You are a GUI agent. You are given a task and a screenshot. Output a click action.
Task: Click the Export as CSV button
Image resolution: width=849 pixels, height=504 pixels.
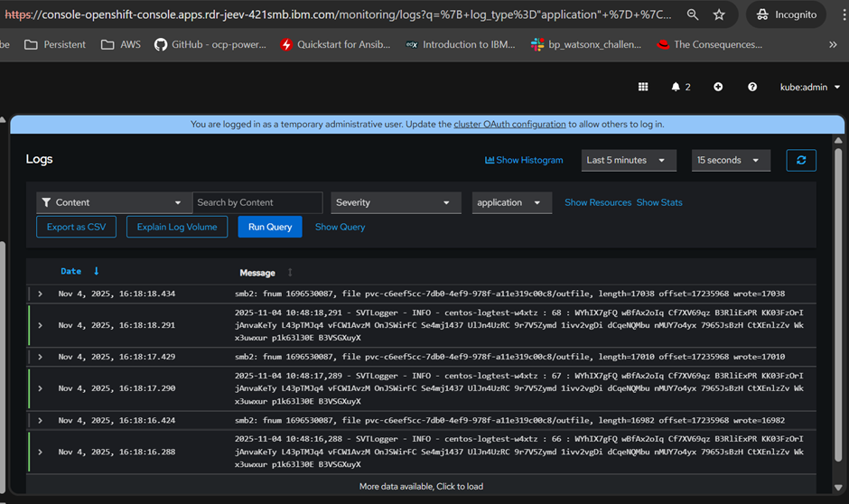[x=76, y=227]
